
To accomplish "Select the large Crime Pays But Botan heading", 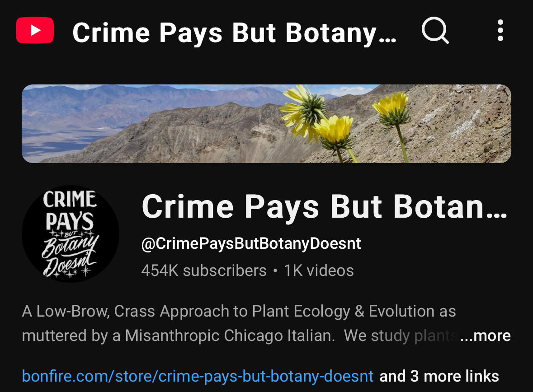I will click(x=325, y=206).
